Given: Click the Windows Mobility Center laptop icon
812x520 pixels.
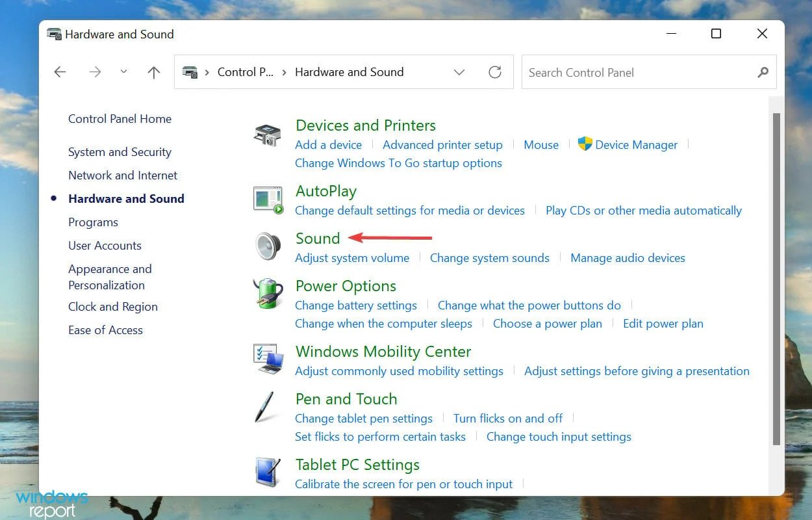Looking at the screenshot, I should (268, 359).
